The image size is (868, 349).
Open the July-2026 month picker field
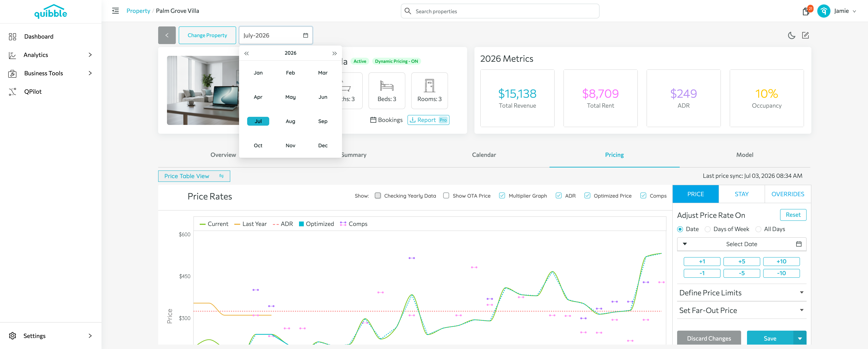point(276,35)
